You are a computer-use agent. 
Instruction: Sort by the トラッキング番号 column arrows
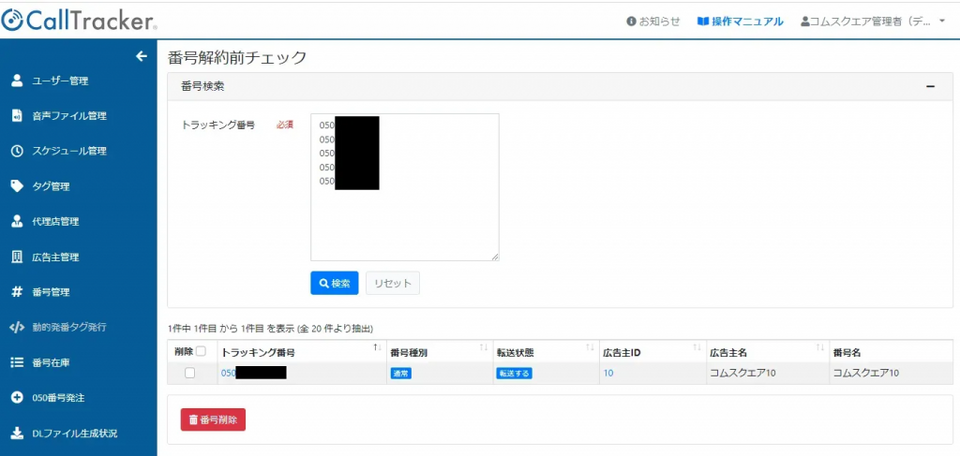[378, 347]
